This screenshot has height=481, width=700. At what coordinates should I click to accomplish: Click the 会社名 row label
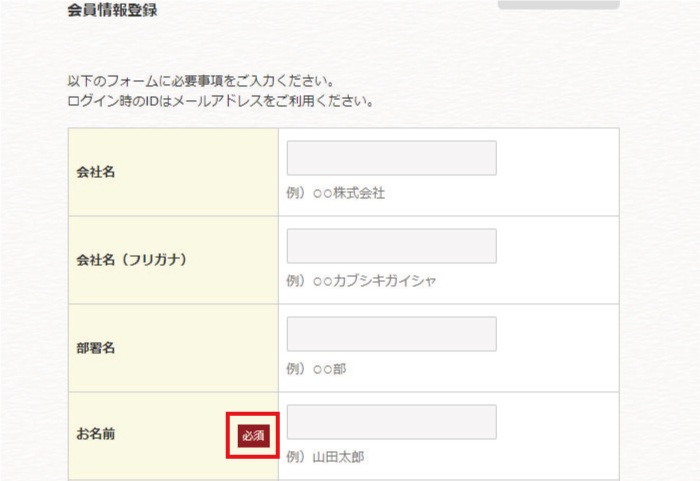pyautogui.click(x=96, y=172)
